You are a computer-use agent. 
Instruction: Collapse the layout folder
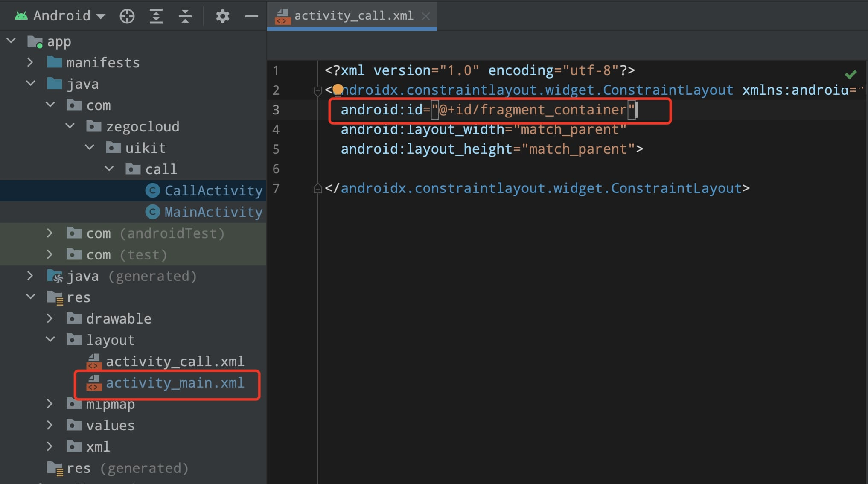[x=50, y=340]
